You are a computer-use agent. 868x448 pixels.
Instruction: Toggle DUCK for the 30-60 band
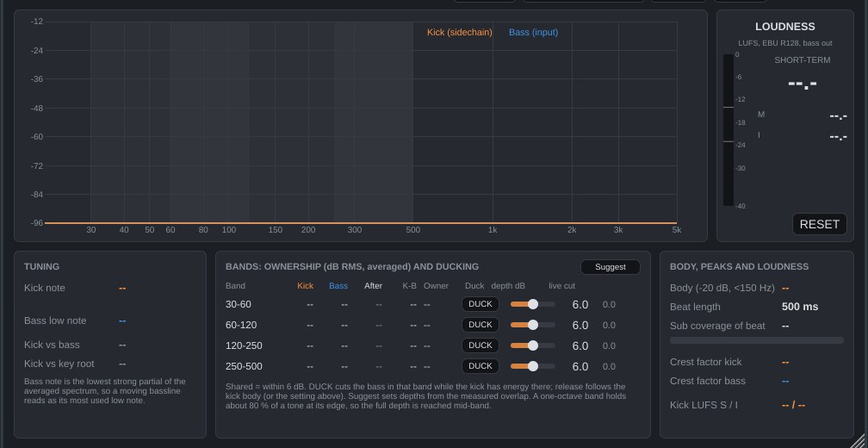pyautogui.click(x=480, y=304)
